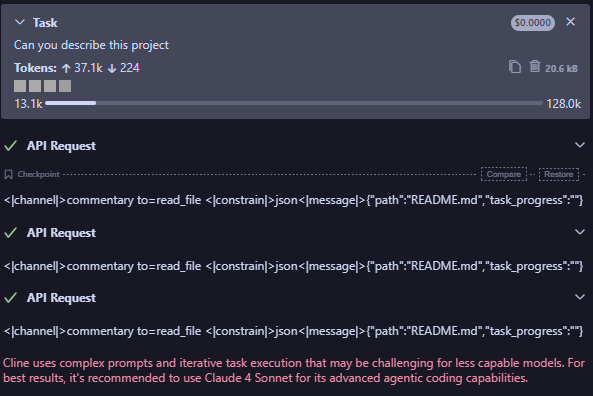This screenshot has height=396, width=593.
Task: Click the Restore checkpoint button
Action: [x=559, y=174]
